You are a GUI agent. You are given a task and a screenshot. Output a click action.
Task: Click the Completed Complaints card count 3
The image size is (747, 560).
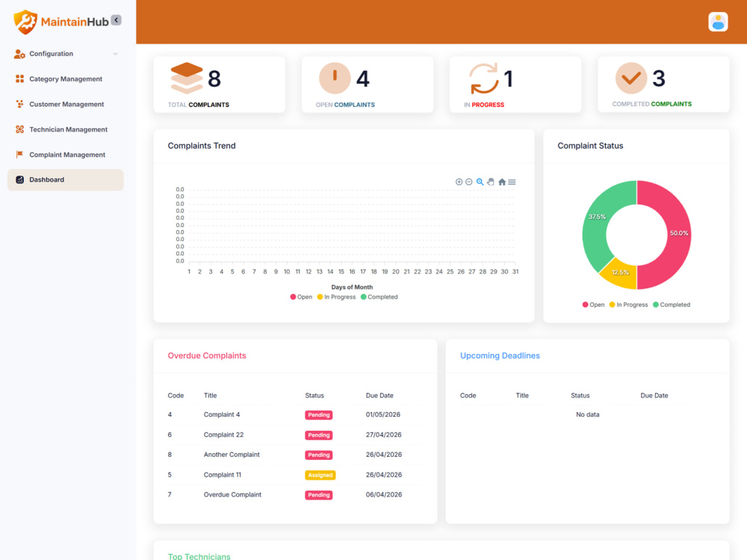pos(658,78)
